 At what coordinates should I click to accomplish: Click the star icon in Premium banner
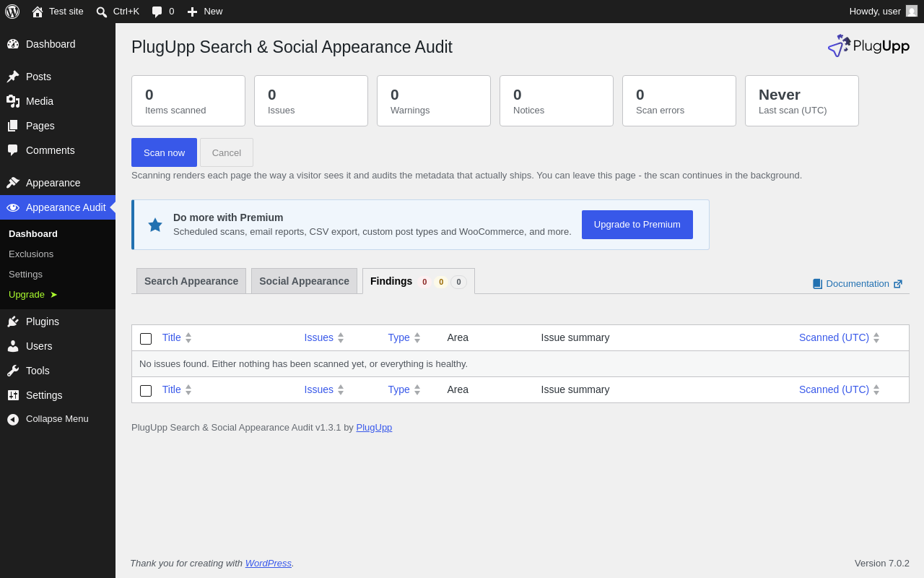[x=155, y=225]
